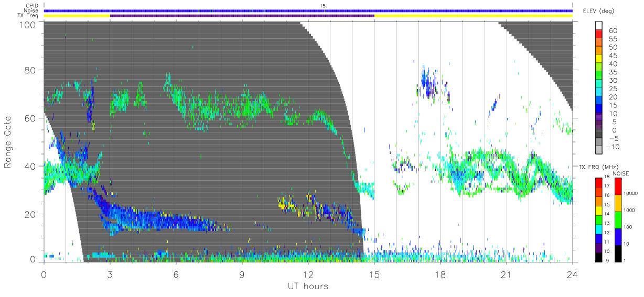
Task: Click the UT hours axis title
Action: tap(308, 286)
